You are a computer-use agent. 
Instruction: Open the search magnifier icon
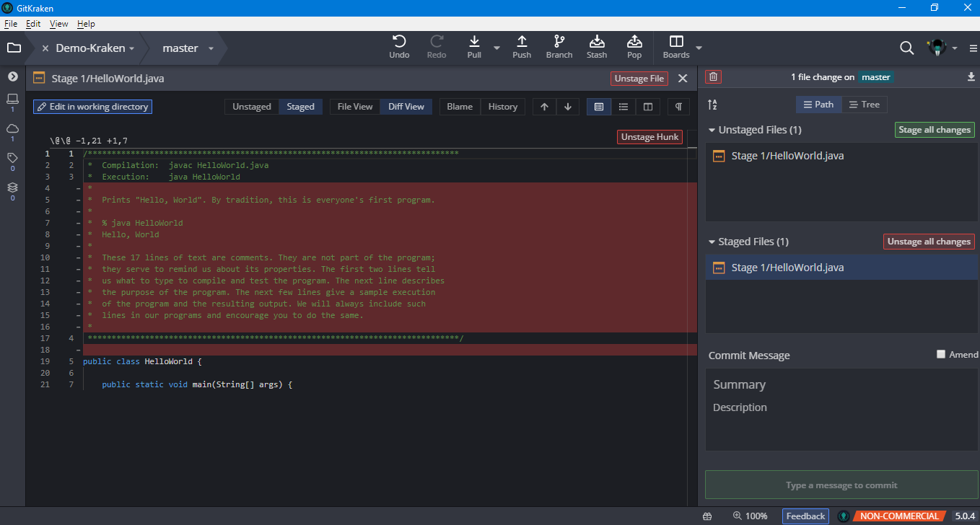click(907, 48)
